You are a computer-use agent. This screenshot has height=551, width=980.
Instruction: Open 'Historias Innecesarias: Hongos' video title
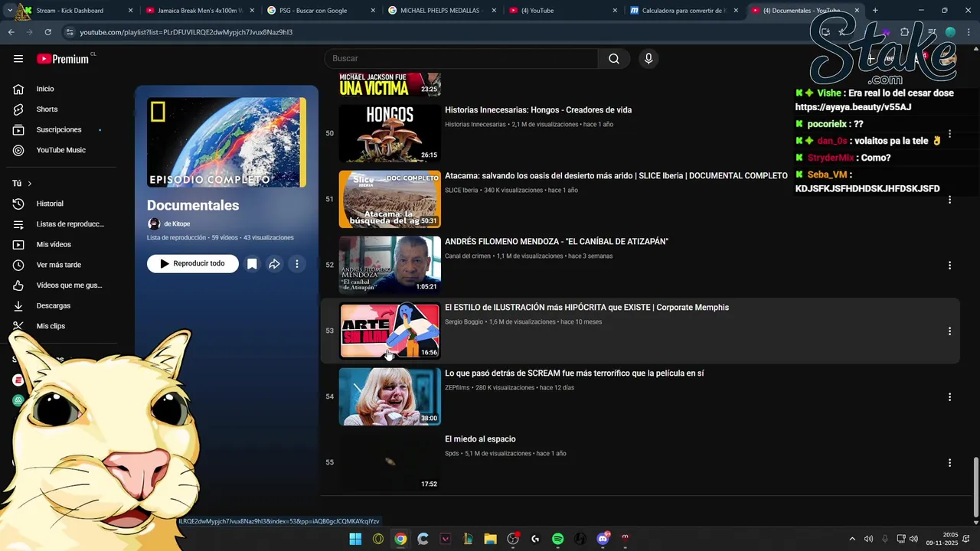click(x=538, y=110)
